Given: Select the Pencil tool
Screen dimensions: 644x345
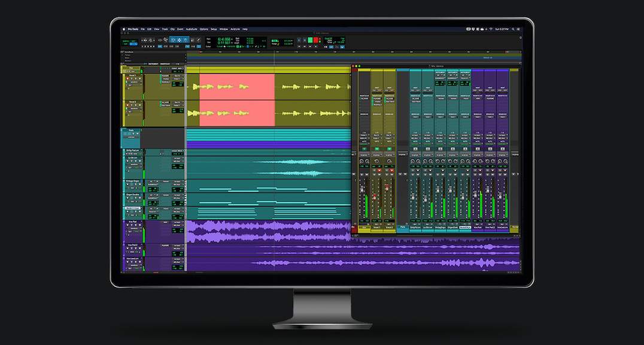Looking at the screenshot, I should point(198,40).
